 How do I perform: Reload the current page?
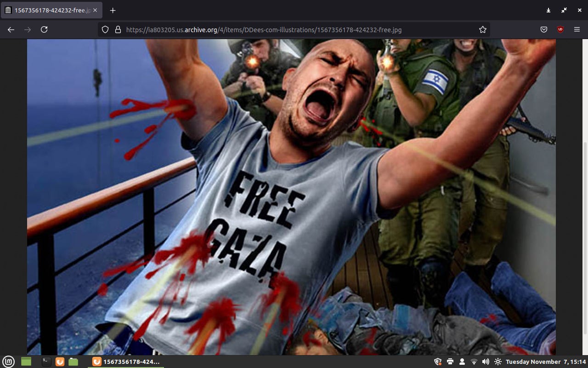tap(44, 29)
